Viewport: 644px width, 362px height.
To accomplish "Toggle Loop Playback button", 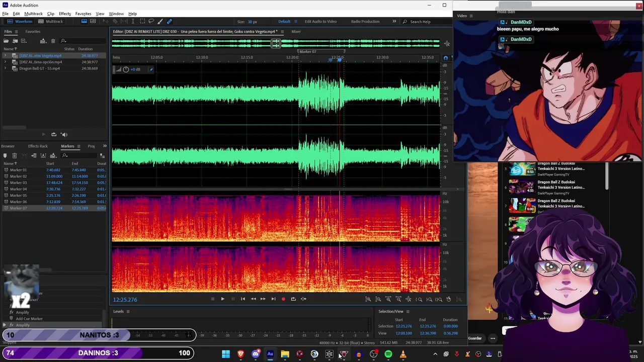I will click(x=293, y=299).
